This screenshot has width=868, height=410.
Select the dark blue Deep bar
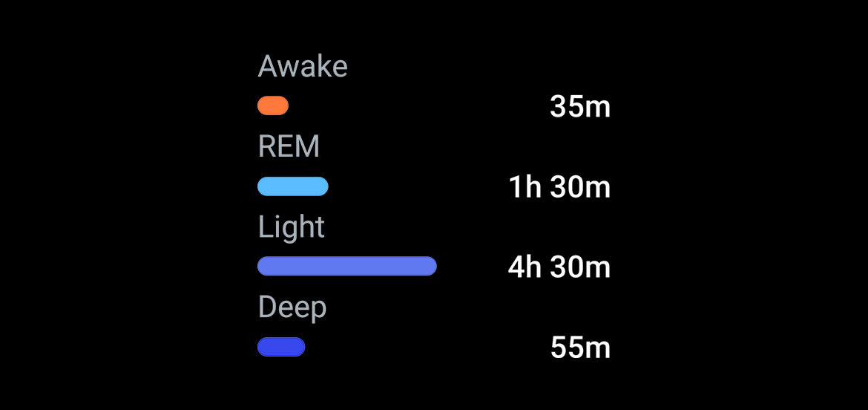281,347
